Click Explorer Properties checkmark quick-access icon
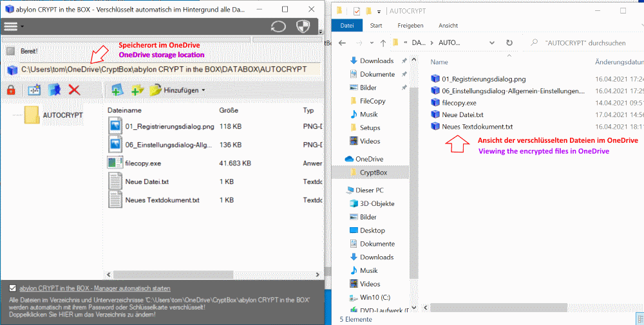The width and height of the screenshot is (644, 325). 357,11
